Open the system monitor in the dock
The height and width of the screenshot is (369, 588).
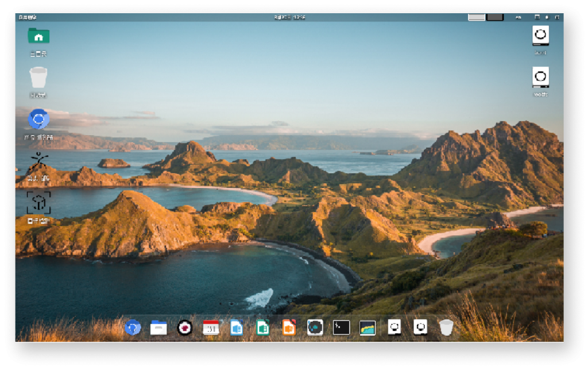[367, 328]
